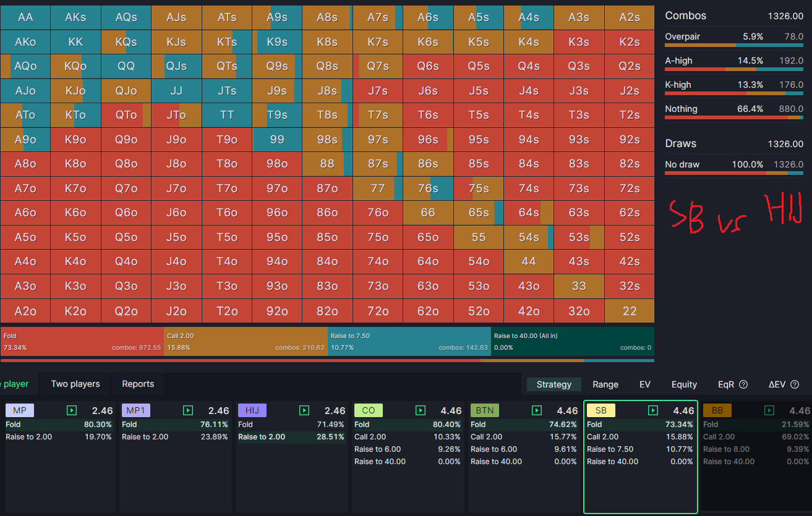The image size is (812, 516).
Task: Choose Raise to 7.50 in SB card
Action: (x=641, y=449)
